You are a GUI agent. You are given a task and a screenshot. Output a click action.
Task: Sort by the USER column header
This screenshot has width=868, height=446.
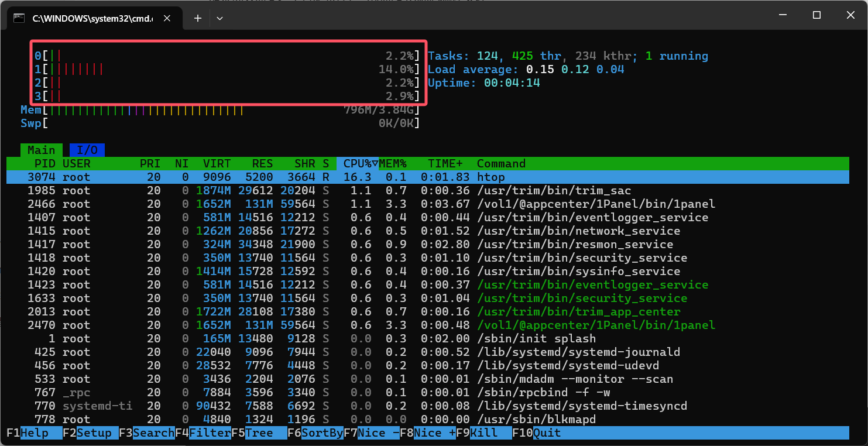[77, 163]
